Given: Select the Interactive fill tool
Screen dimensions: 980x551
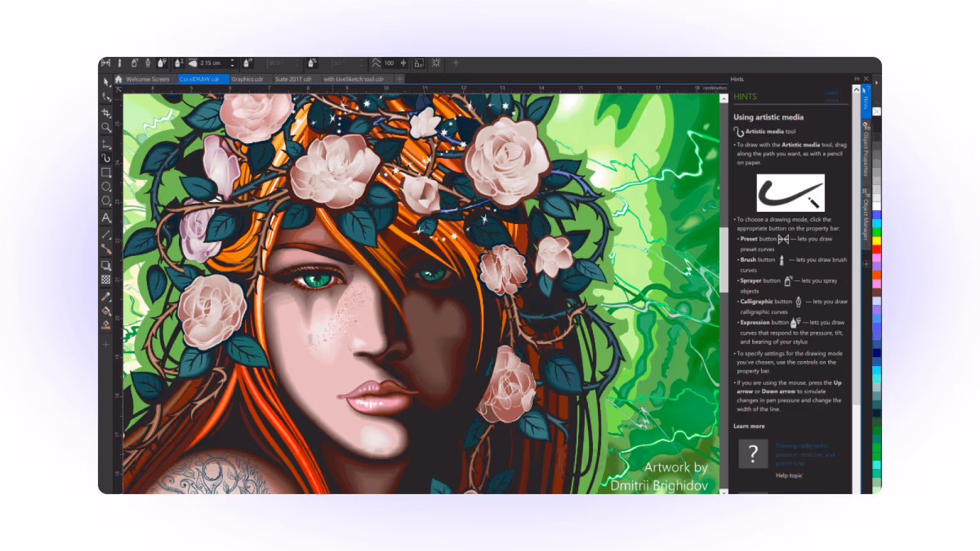Looking at the screenshot, I should point(106,311).
